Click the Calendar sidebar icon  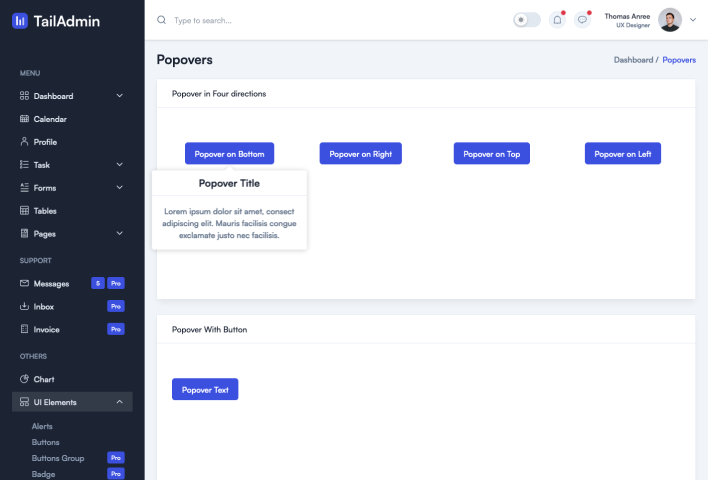[24, 119]
